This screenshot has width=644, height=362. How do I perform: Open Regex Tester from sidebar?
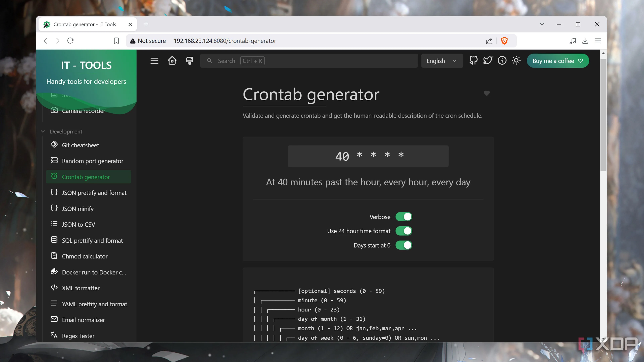pyautogui.click(x=78, y=336)
